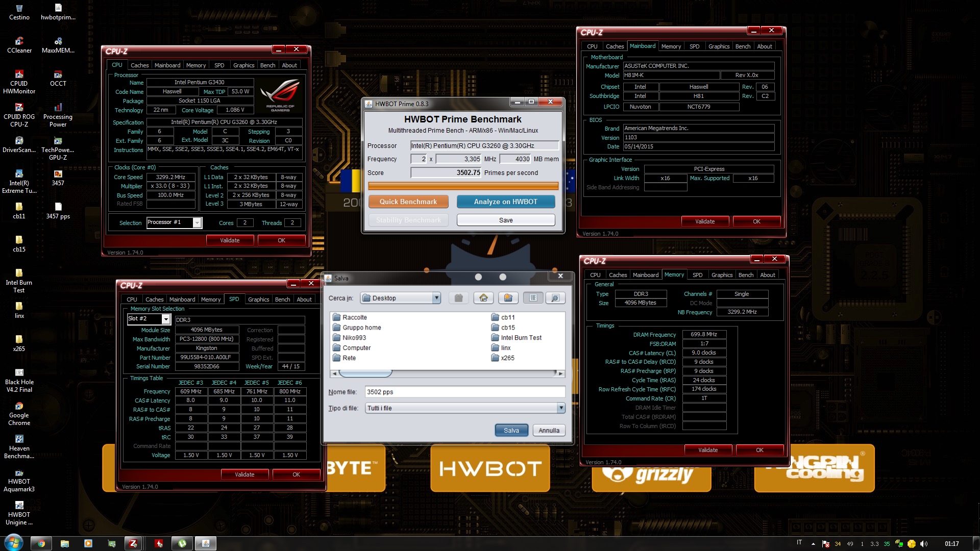The height and width of the screenshot is (551, 980).
Task: Click the Annulla button
Action: (x=549, y=431)
